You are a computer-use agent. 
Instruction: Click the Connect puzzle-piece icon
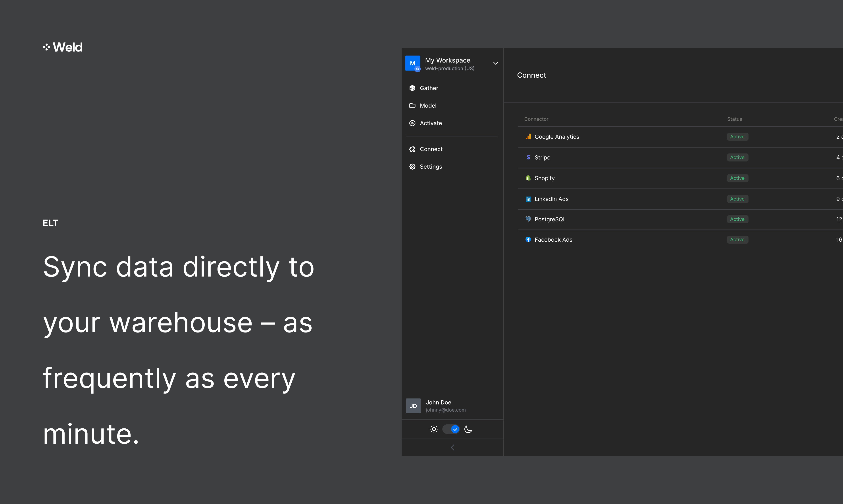point(412,149)
